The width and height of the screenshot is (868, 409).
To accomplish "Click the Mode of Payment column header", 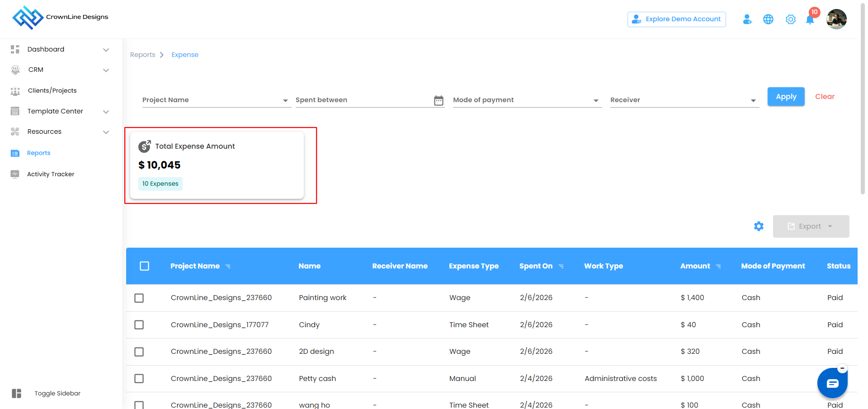I will [773, 266].
